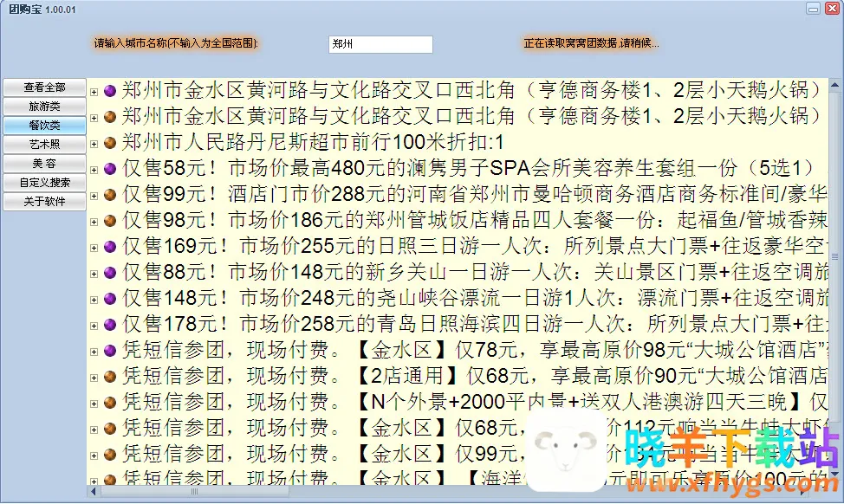Screen dimensions: 844x504
Task: Click the orange ball icon of the 99元 酒店 deal
Action: [110, 194]
